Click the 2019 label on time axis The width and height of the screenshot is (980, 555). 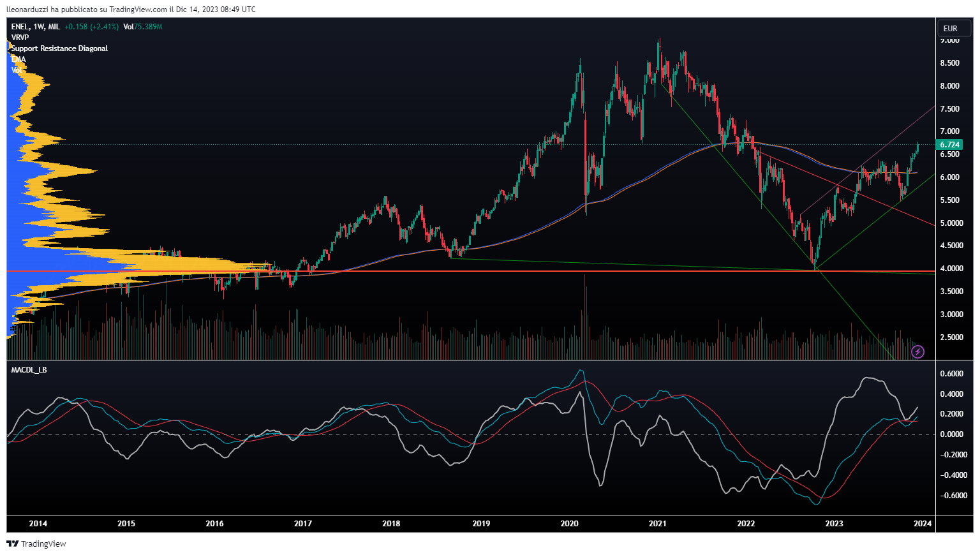point(481,524)
